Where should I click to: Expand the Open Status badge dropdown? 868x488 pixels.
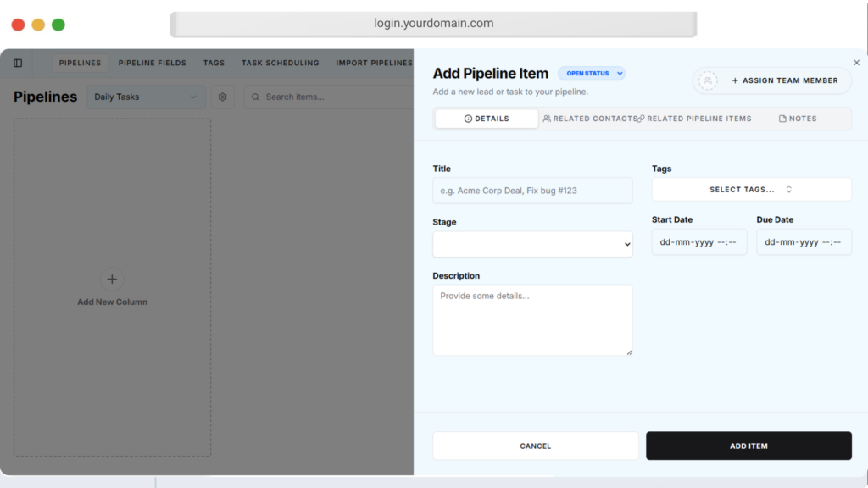point(592,74)
